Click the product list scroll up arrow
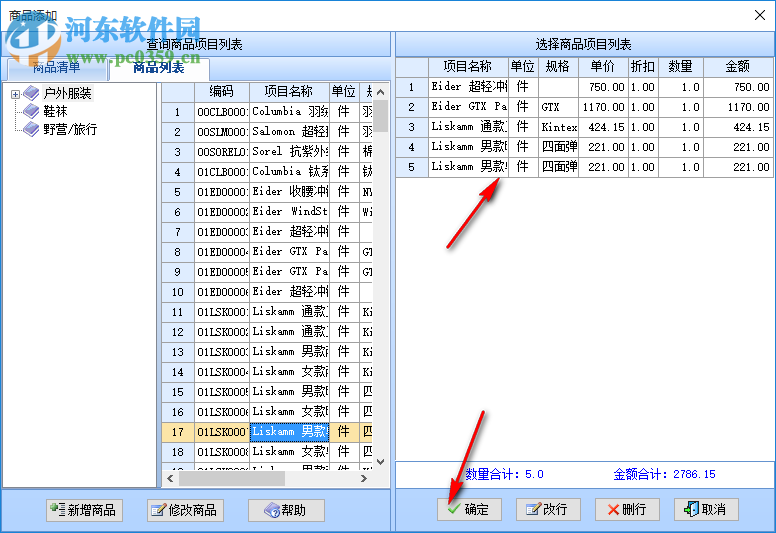 pos(380,92)
